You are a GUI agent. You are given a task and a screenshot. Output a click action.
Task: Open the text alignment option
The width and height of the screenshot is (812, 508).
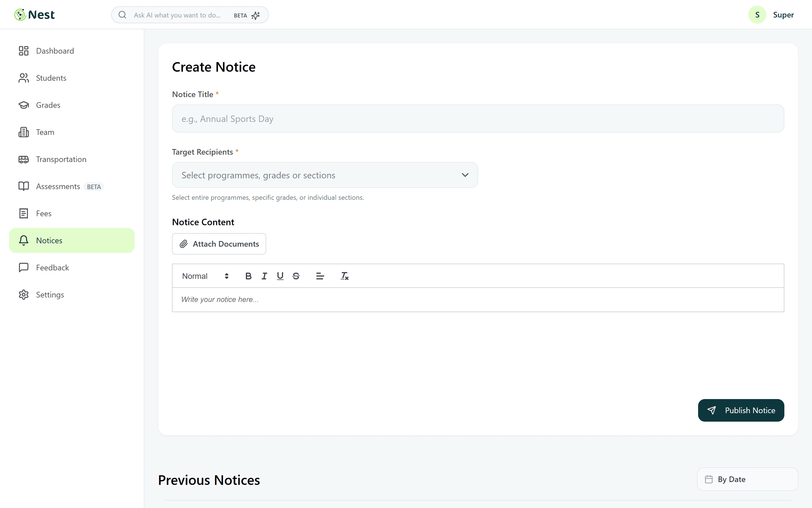(x=320, y=276)
